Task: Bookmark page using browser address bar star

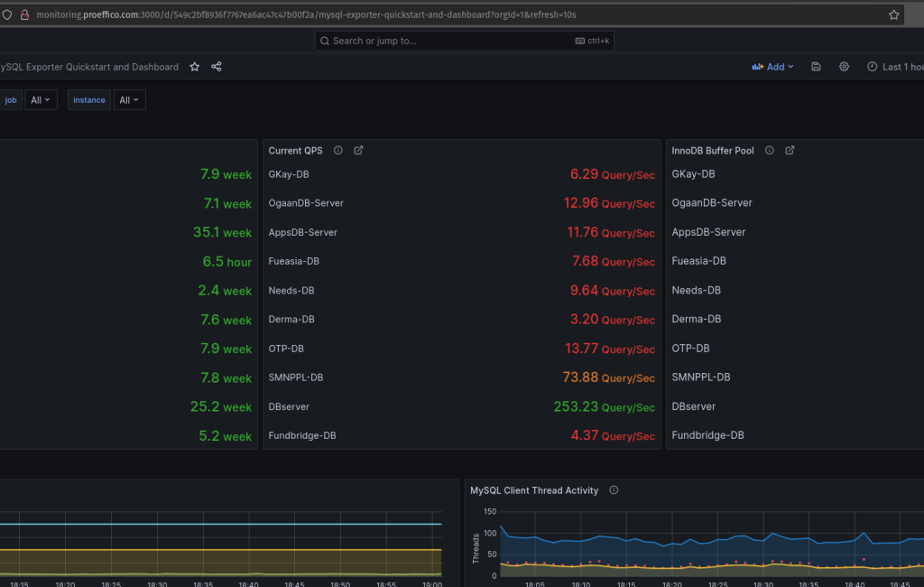Action: point(893,14)
